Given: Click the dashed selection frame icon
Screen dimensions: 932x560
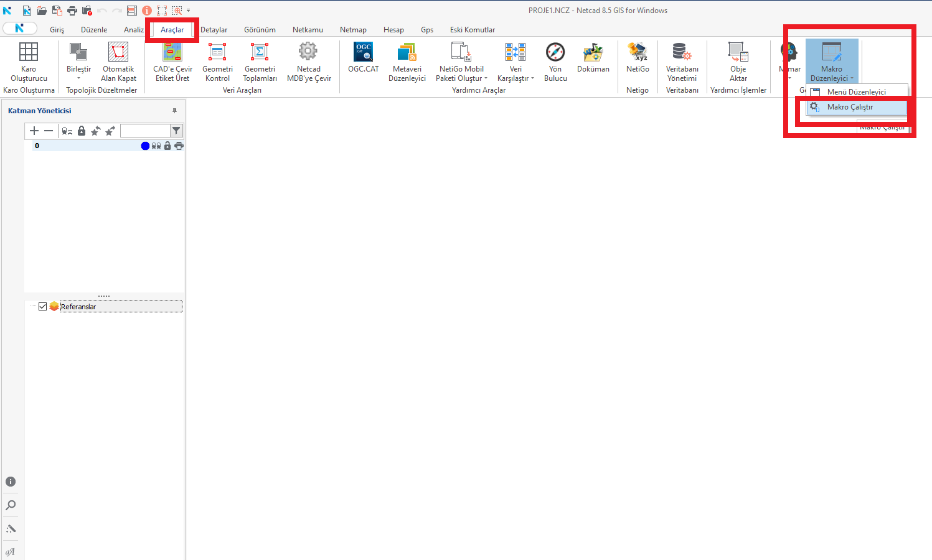Looking at the screenshot, I should point(162,11).
